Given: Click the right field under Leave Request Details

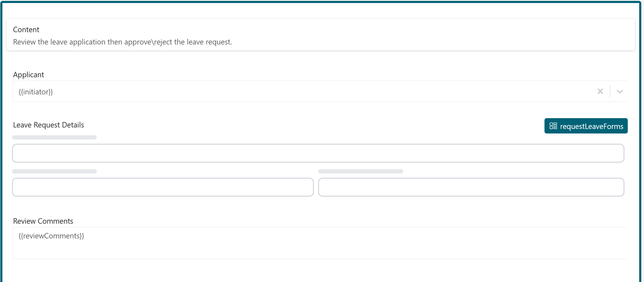Looking at the screenshot, I should pyautogui.click(x=471, y=187).
